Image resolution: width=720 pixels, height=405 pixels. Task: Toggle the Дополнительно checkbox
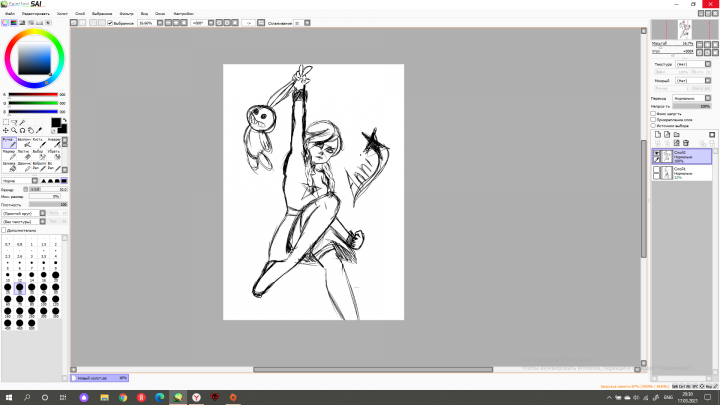[4, 230]
